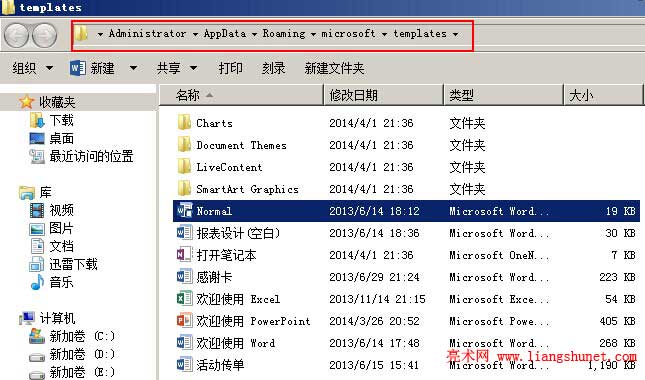Click the 新加卷 (C:) drive icon
The width and height of the screenshot is (645, 380).
(x=37, y=336)
